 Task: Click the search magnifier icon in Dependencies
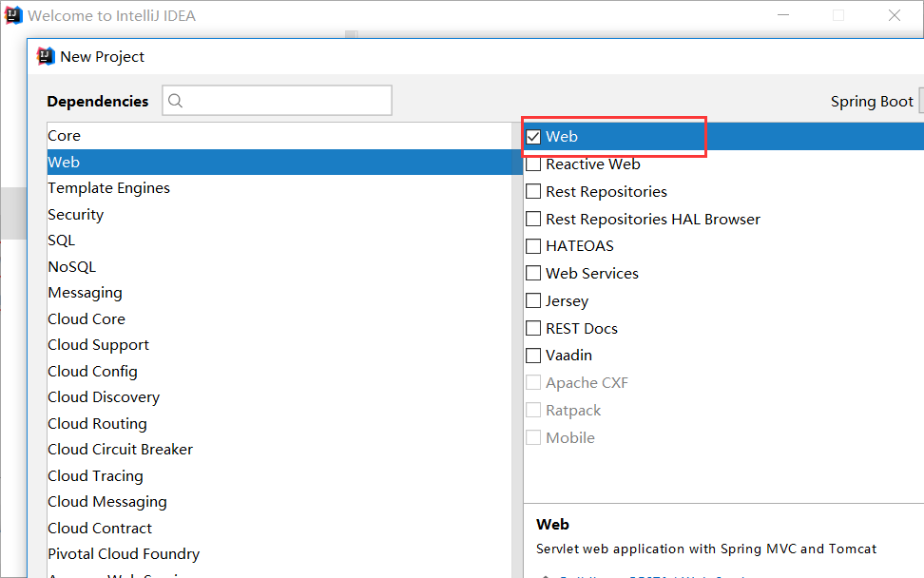175,101
